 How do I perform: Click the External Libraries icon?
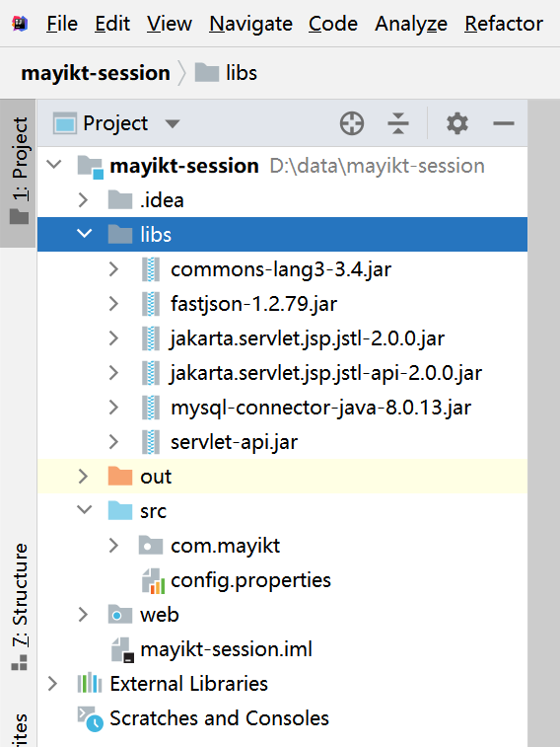pyautogui.click(x=90, y=684)
